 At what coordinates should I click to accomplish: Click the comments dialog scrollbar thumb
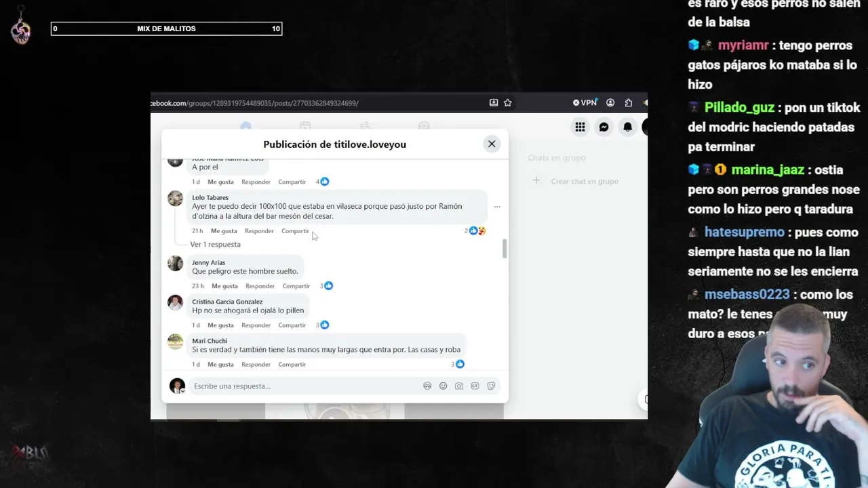(504, 249)
